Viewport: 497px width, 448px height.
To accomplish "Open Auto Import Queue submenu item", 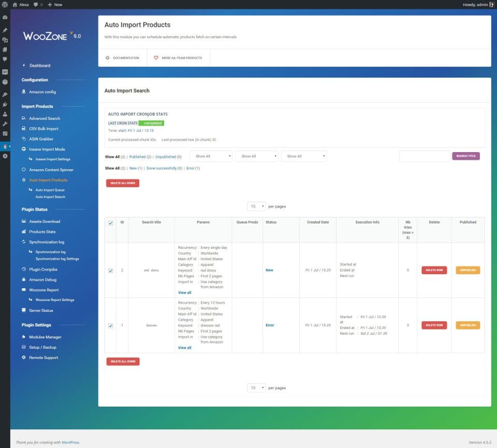I will pos(50,190).
